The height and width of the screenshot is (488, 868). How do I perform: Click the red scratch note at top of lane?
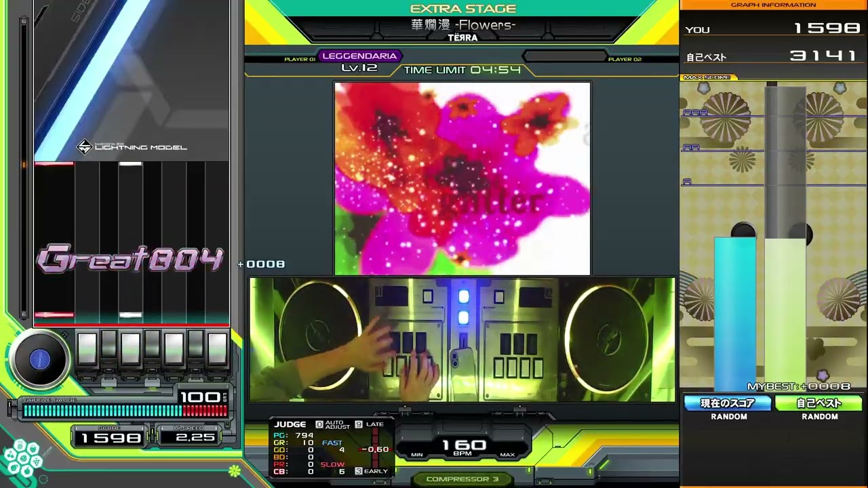click(54, 163)
